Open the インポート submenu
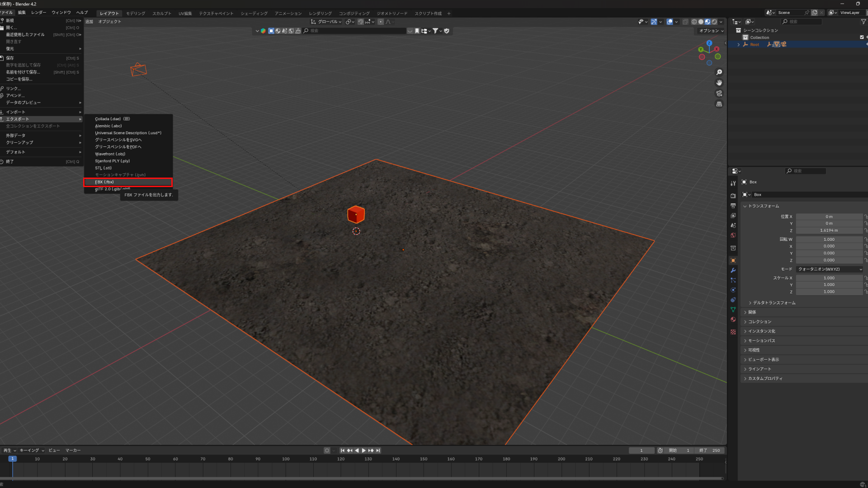The height and width of the screenshot is (488, 868). [x=42, y=112]
